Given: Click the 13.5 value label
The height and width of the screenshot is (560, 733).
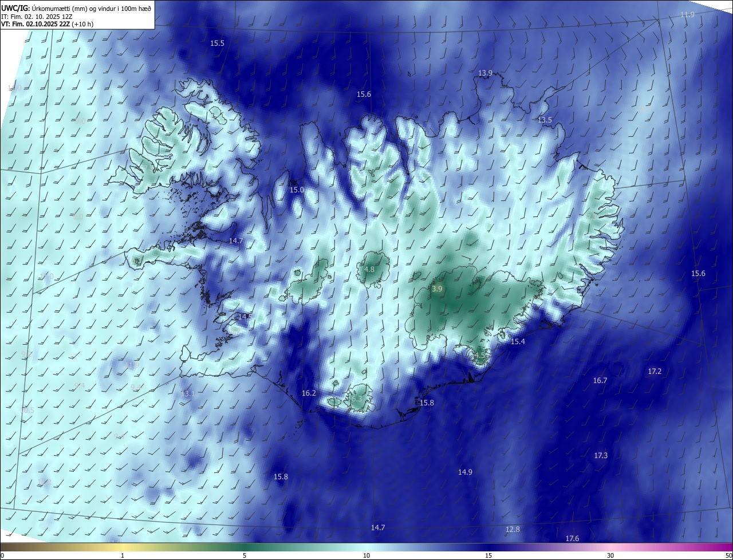Looking at the screenshot, I should pos(545,120).
